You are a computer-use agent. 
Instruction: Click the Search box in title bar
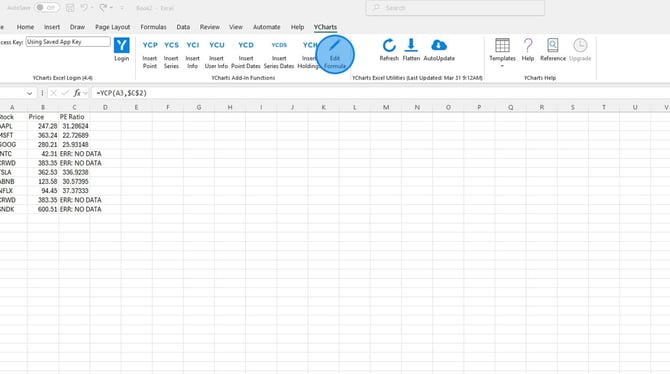pyautogui.click(x=455, y=8)
